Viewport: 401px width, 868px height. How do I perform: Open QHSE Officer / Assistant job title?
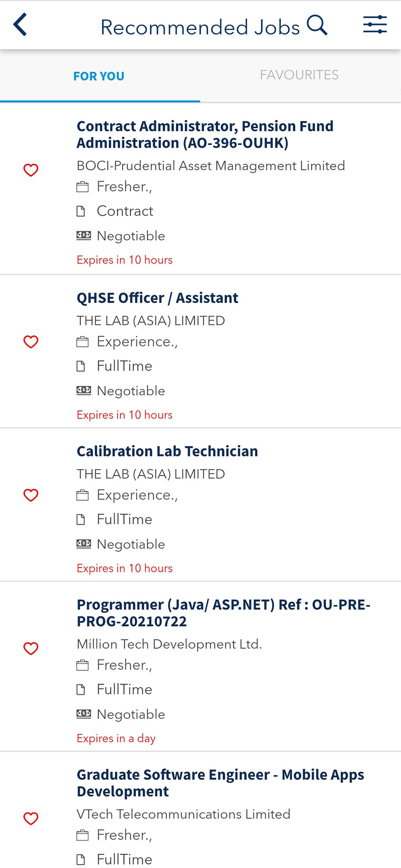pyautogui.click(x=157, y=298)
